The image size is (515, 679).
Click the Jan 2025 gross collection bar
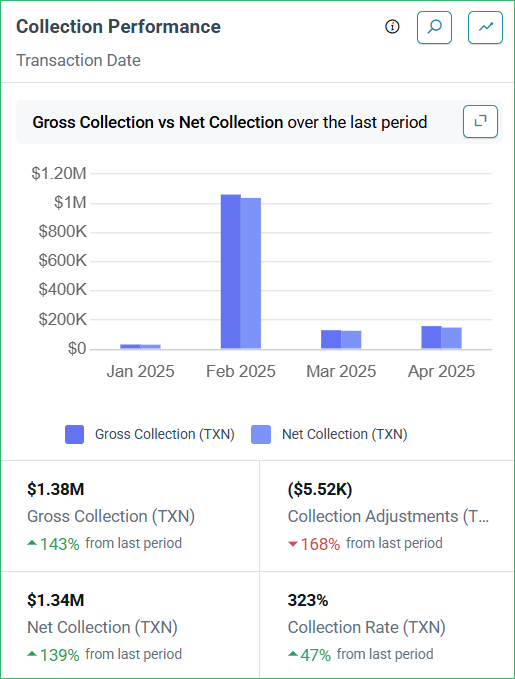point(130,346)
